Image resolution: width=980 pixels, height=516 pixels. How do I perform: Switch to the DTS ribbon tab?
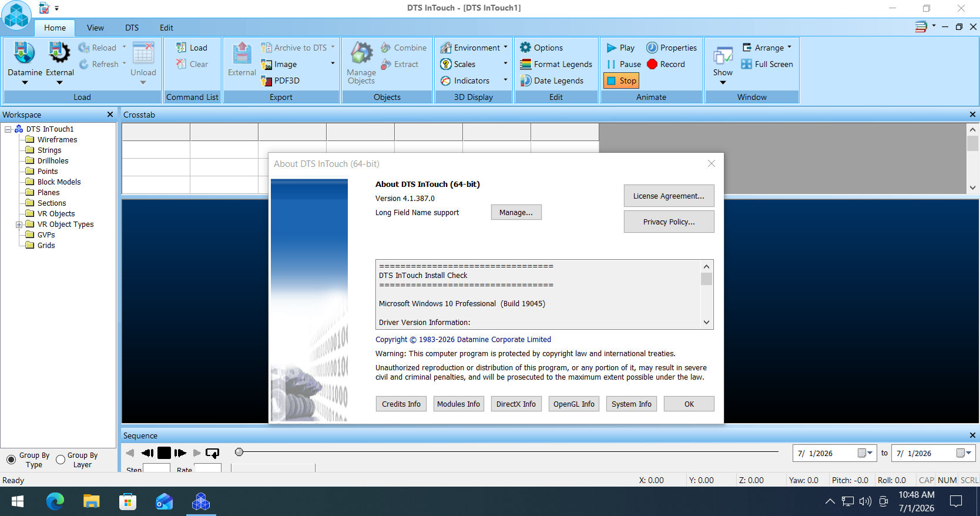[x=132, y=28]
